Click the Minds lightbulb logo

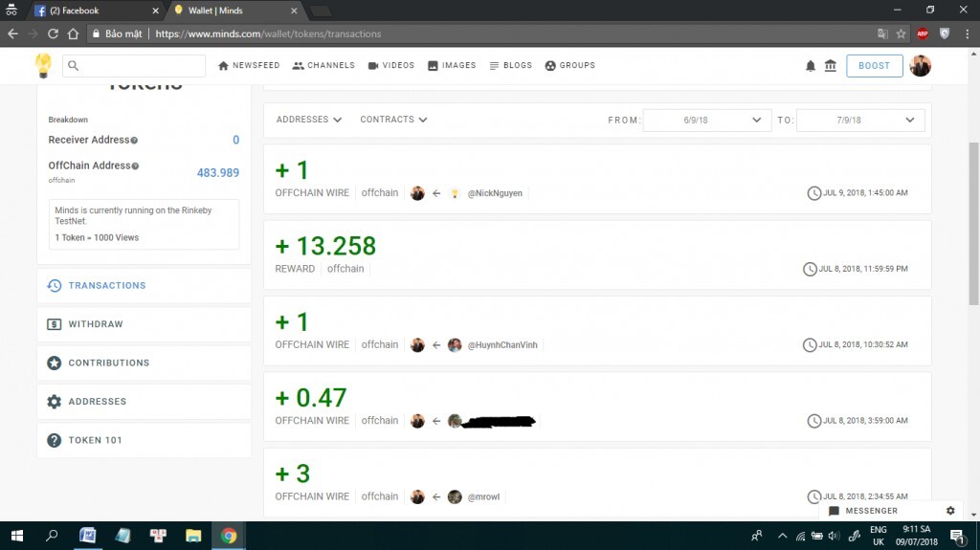[43, 65]
